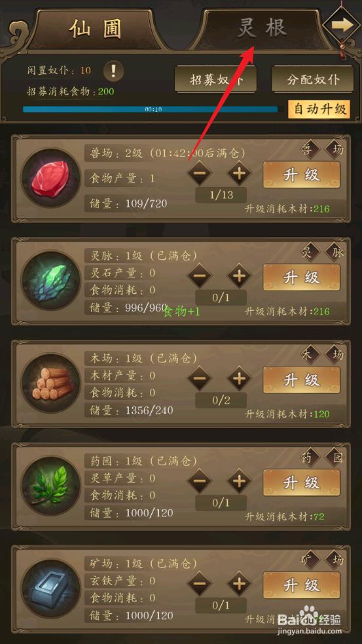The width and height of the screenshot is (362, 644).
Task: Select the red meat 兽场 icon
Action: point(51,178)
